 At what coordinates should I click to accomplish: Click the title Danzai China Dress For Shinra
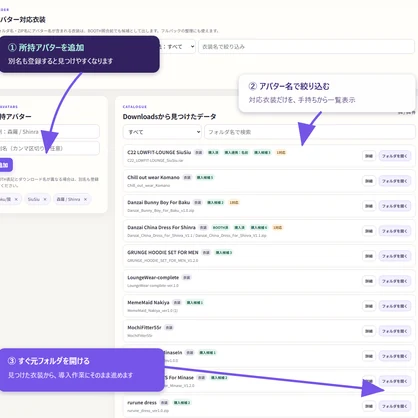point(161,227)
